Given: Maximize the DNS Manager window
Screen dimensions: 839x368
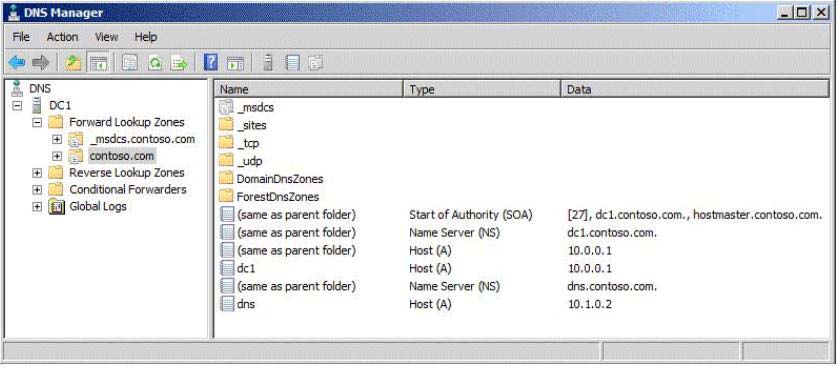Looking at the screenshot, I should click(x=802, y=13).
